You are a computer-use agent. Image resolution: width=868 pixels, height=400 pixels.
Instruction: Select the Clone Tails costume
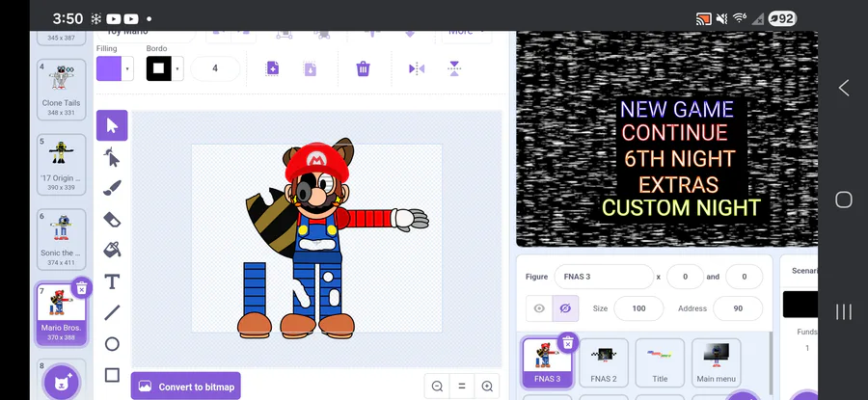tap(61, 89)
